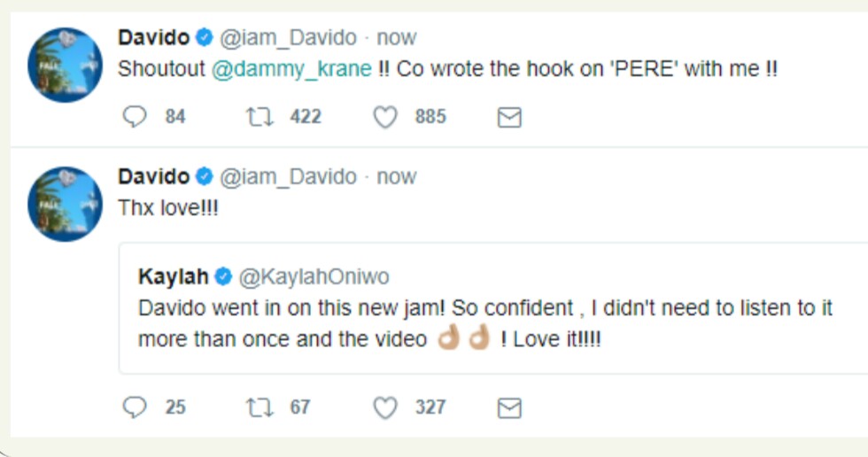The height and width of the screenshot is (457, 868).
Task: Reply to the 'PERE' shoutout tweet
Action: pyautogui.click(x=135, y=117)
